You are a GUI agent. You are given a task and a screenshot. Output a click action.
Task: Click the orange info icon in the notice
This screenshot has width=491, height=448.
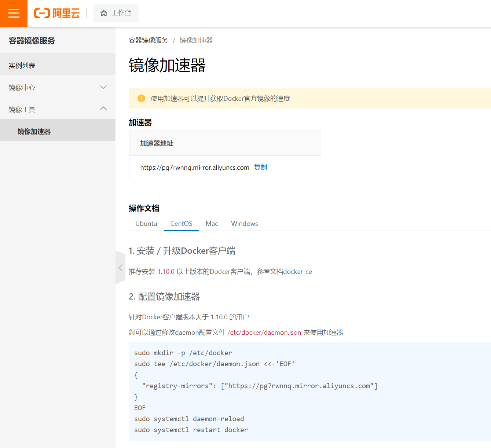tap(141, 98)
